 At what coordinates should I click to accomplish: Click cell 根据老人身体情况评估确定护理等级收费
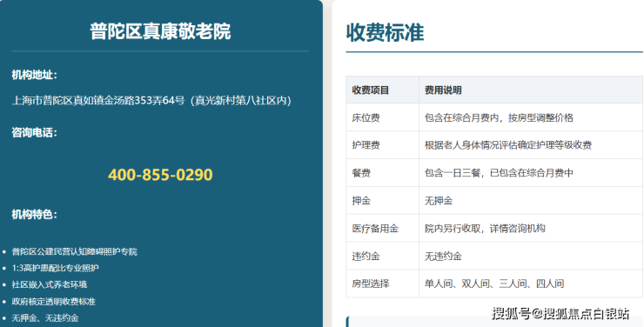point(531,145)
